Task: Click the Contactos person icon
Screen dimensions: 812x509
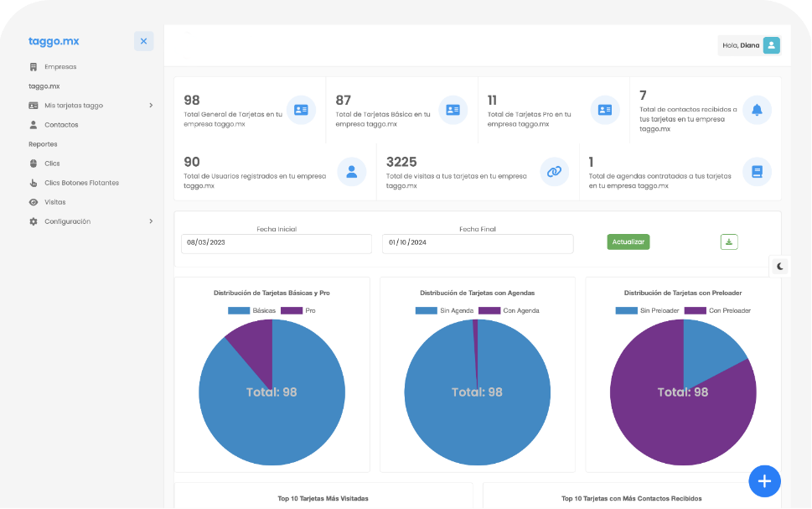Action: point(34,125)
